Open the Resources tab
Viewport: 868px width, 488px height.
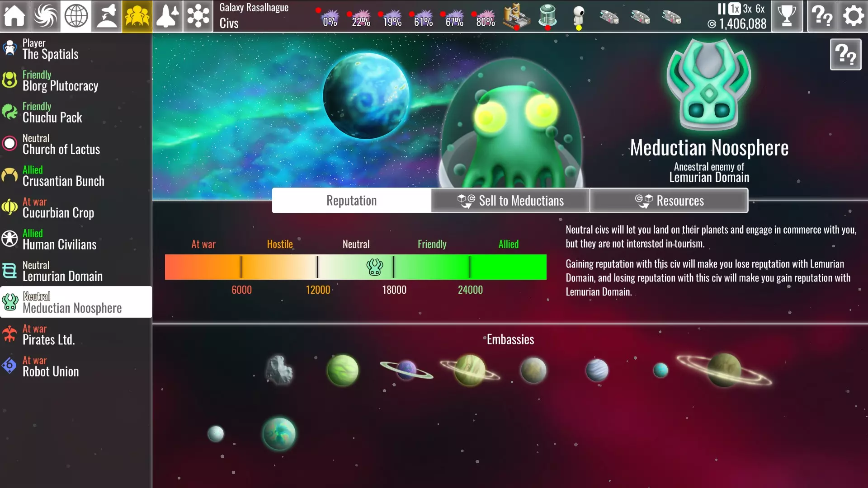pos(669,201)
